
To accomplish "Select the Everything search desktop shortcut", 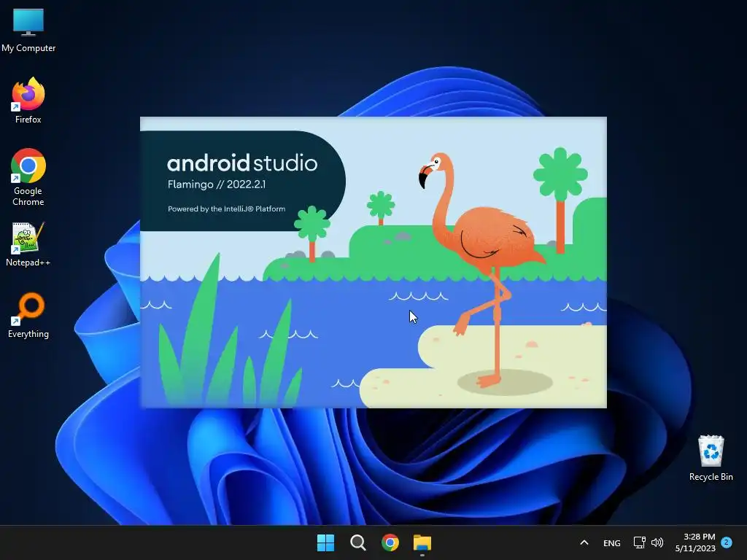I will (28, 315).
